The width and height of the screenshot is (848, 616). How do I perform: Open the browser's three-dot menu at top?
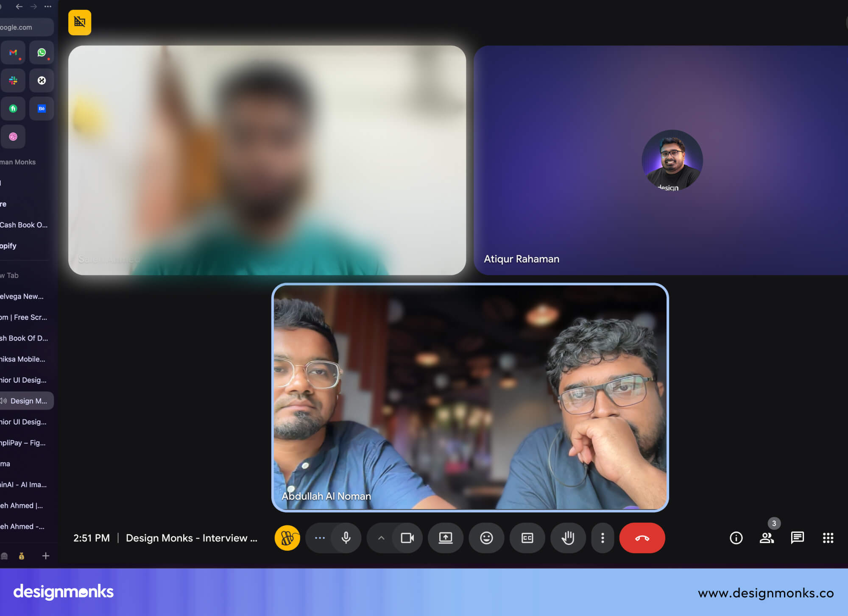[47, 7]
